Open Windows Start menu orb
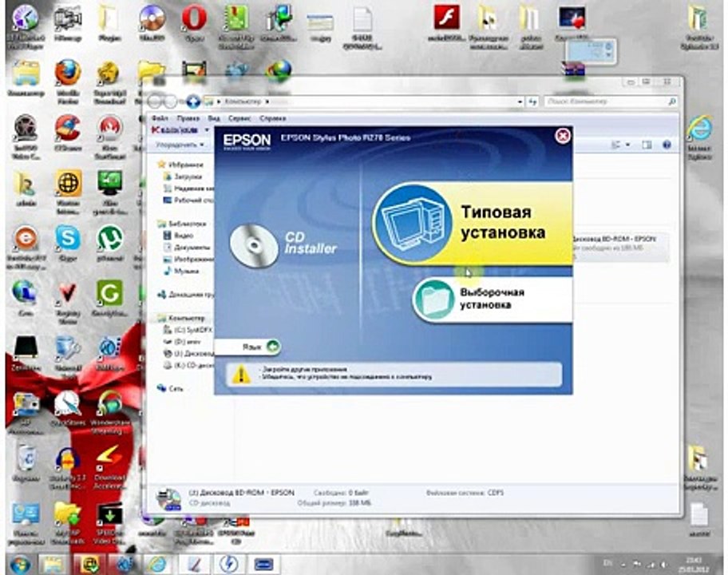This screenshot has height=575, width=728. (19, 564)
